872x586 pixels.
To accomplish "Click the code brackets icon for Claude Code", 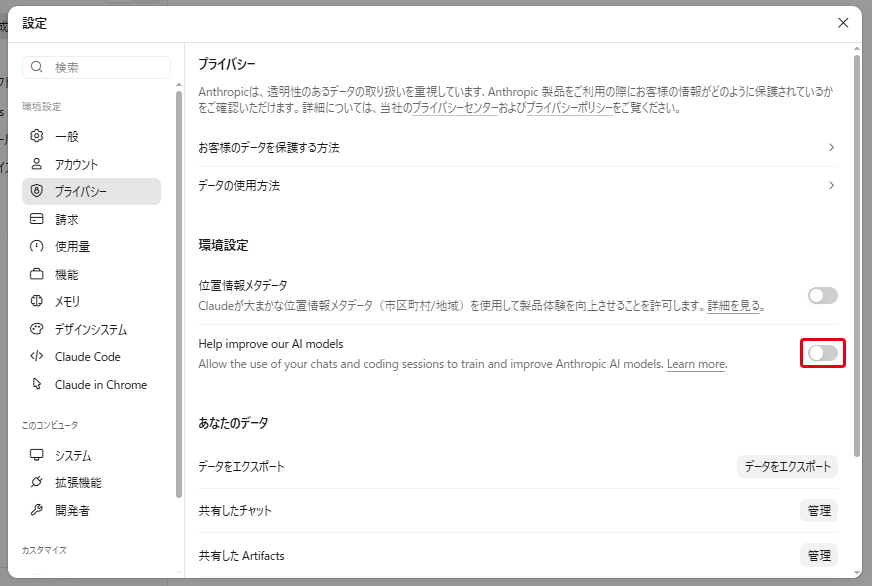I will (x=37, y=356).
